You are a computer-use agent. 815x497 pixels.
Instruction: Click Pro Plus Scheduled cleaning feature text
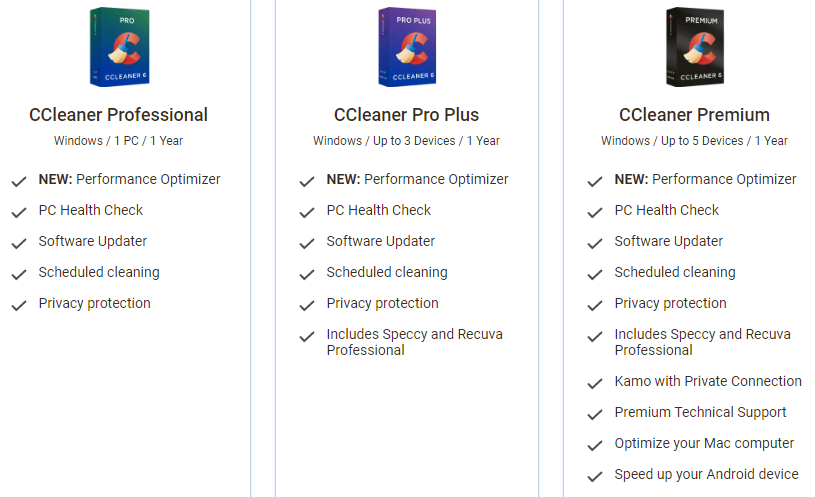386,272
